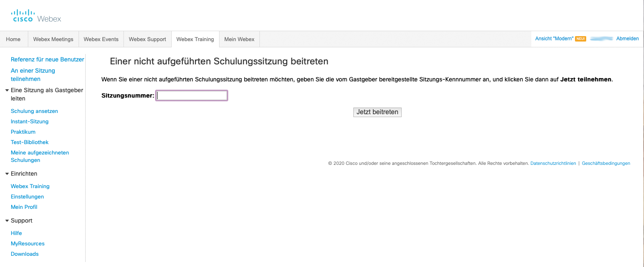
Task: Open Schulung ansetzen
Action: 35,111
